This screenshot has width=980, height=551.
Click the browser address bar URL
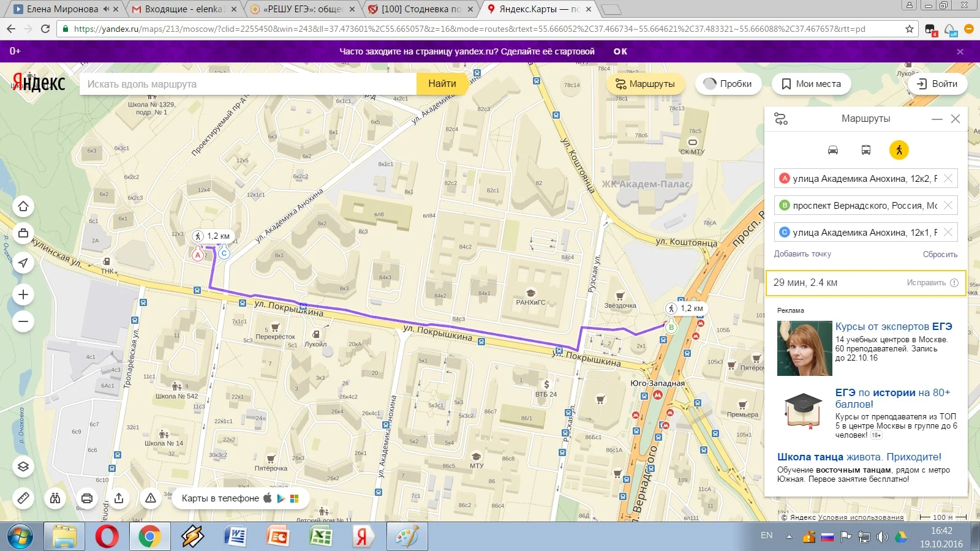469,29
